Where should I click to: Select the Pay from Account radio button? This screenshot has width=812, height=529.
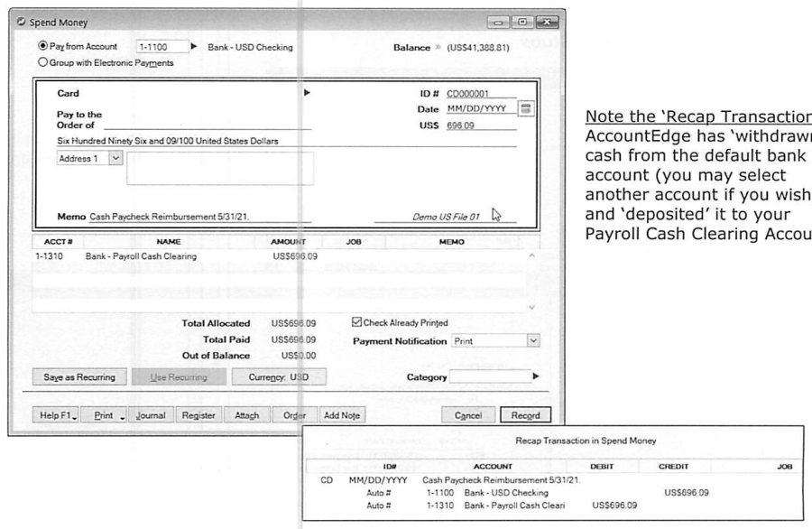click(43, 46)
